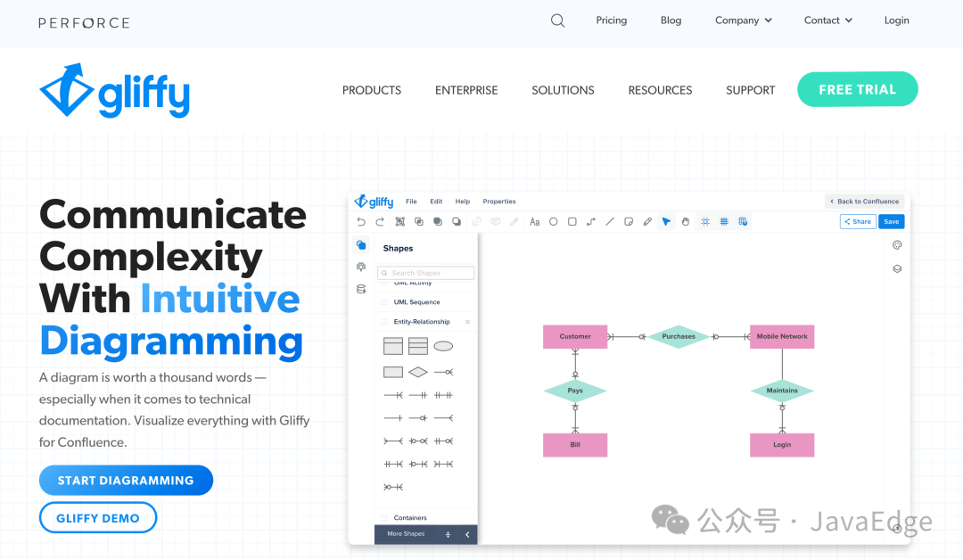Image resolution: width=963 pixels, height=560 pixels.
Task: Open the ENTERPRISE navigation item
Action: coord(466,90)
